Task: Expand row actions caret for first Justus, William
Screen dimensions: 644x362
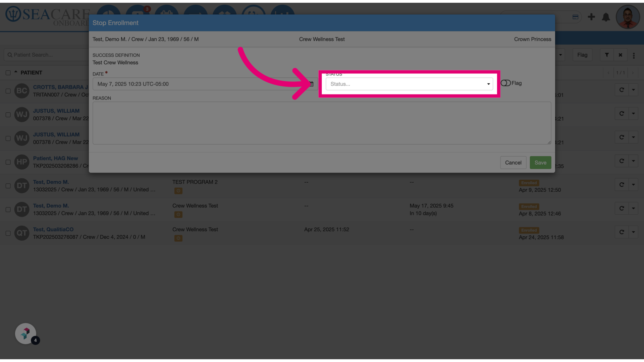Action: [x=633, y=114]
